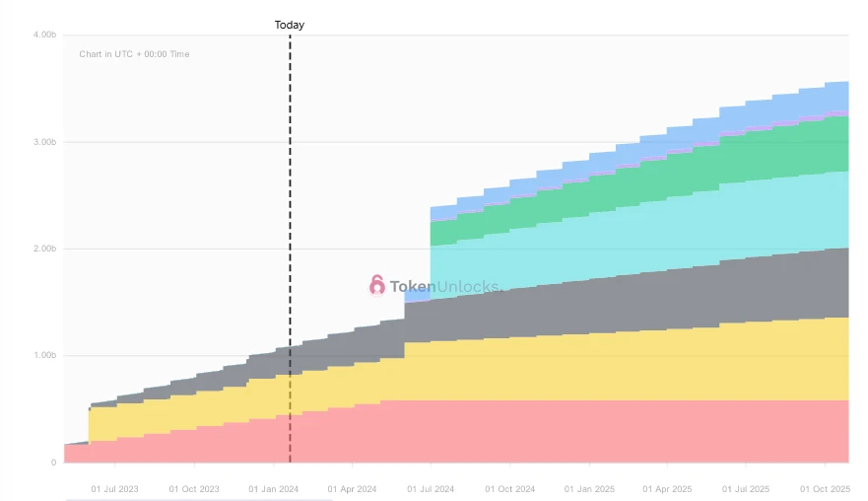This screenshot has width=868, height=501.
Task: Click the '01 Jul 2024' date label
Action: pos(431,488)
